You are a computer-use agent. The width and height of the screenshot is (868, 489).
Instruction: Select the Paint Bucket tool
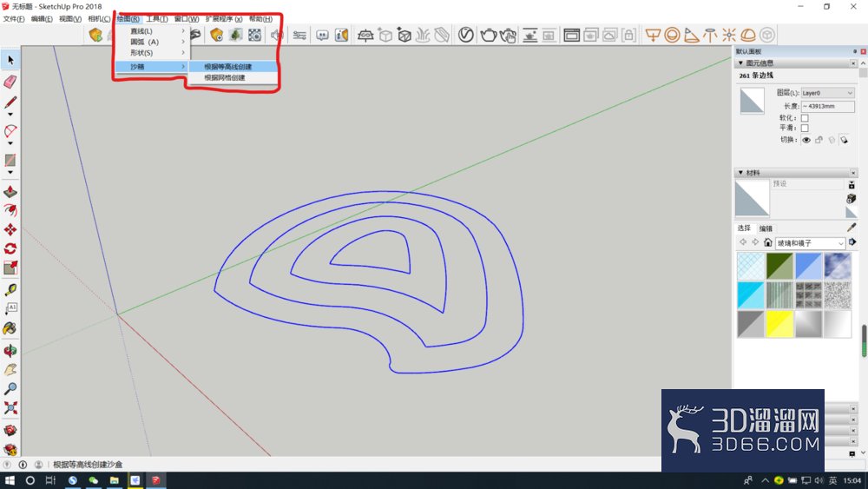coord(10,328)
